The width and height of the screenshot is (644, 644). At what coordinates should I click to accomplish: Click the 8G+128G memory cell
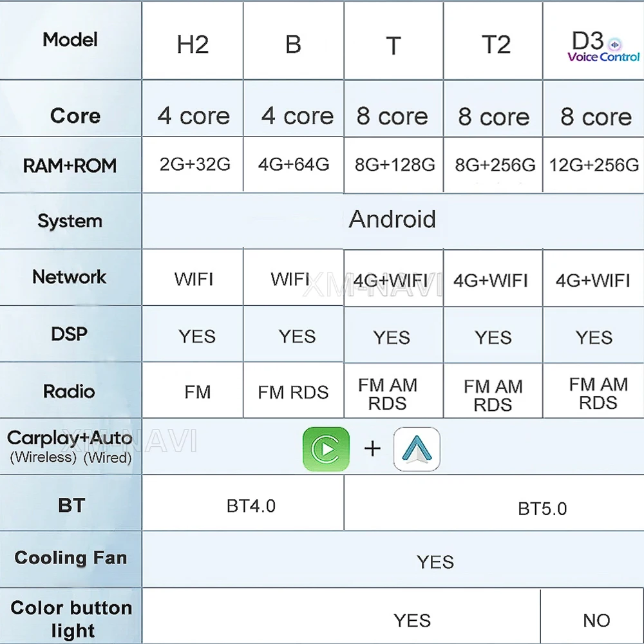click(395, 165)
